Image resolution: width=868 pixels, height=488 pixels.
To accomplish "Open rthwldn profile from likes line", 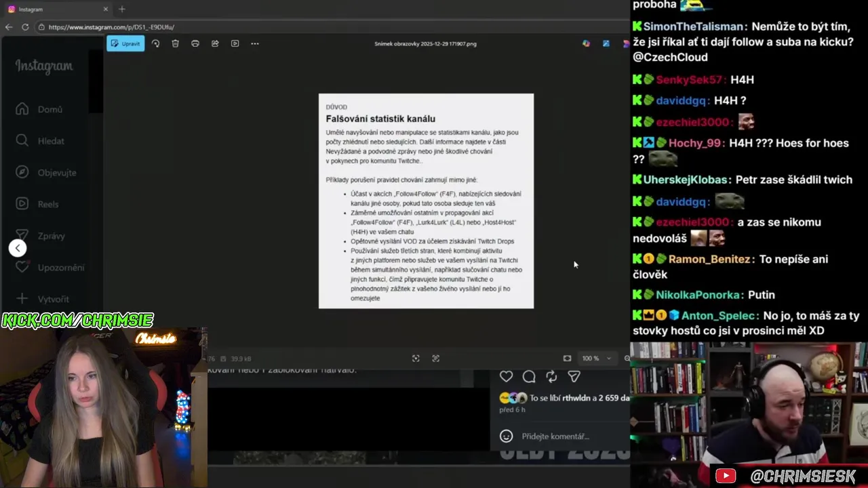I will 576,398.
